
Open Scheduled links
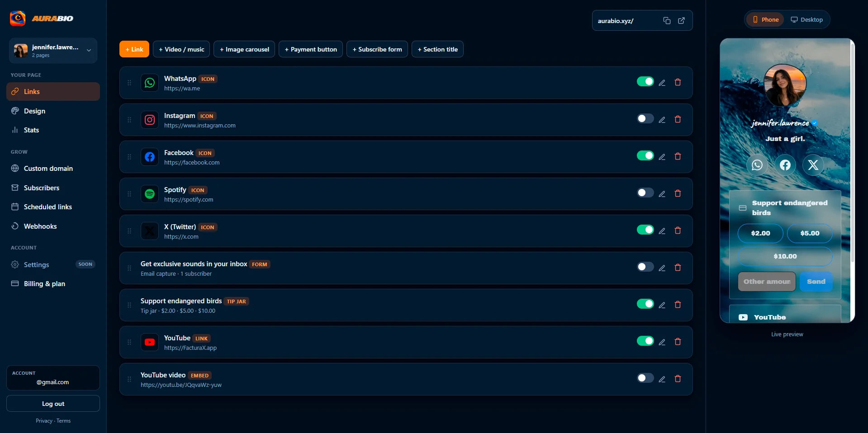click(53, 207)
